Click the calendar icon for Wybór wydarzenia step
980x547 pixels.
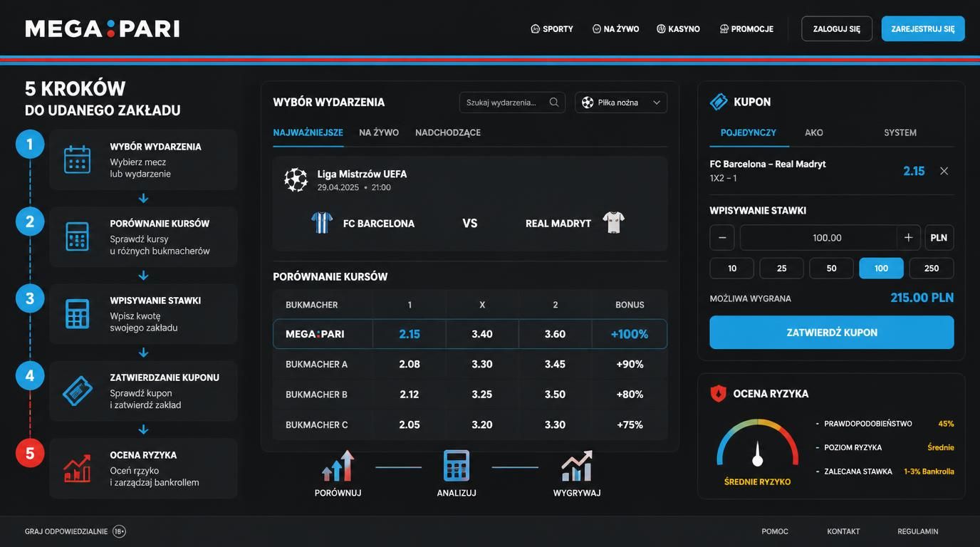[77, 160]
